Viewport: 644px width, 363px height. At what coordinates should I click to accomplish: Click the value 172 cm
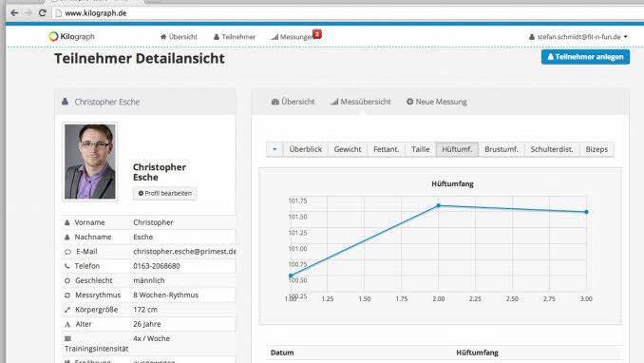[145, 309]
